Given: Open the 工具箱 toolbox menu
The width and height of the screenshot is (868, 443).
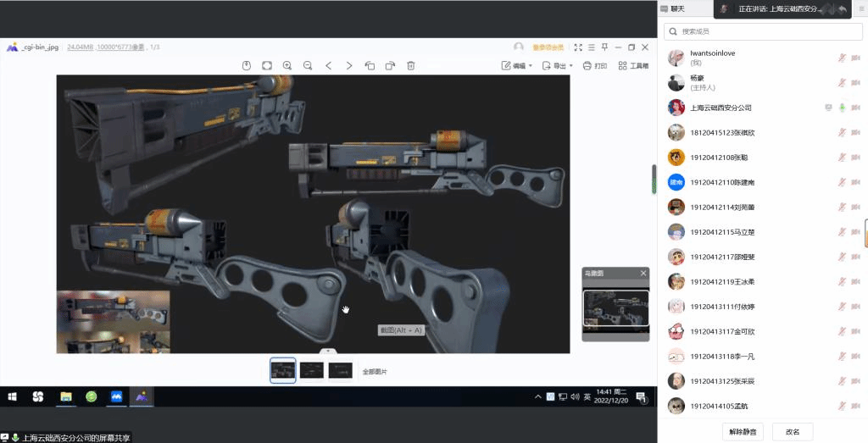Looking at the screenshot, I should pos(633,65).
